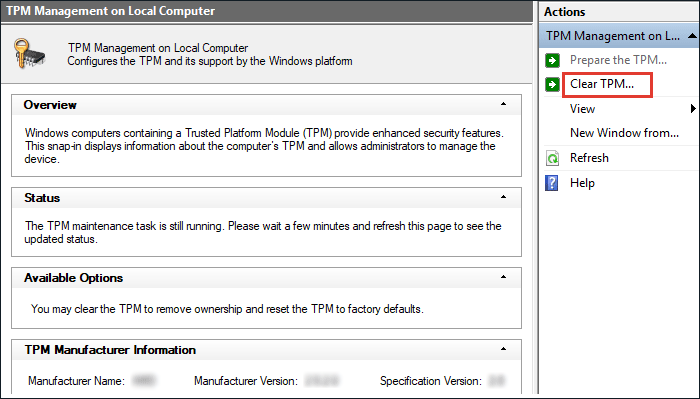700x399 pixels.
Task: Choose Prepare the TPM... action
Action: [x=618, y=60]
